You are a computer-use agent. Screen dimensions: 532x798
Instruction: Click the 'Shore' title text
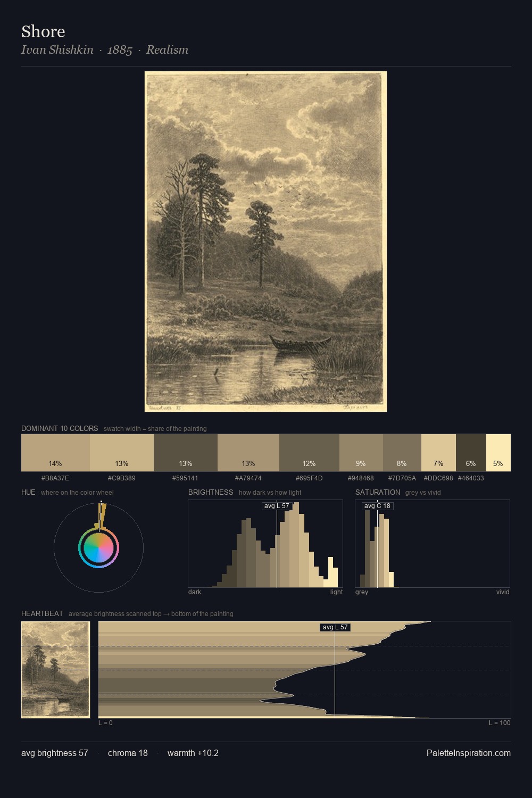[43, 31]
